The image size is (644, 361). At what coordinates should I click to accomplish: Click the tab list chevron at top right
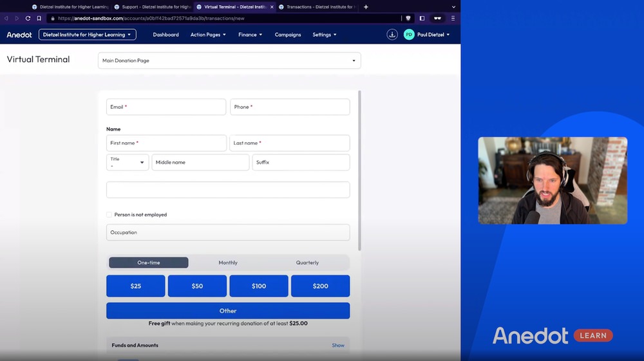click(453, 6)
